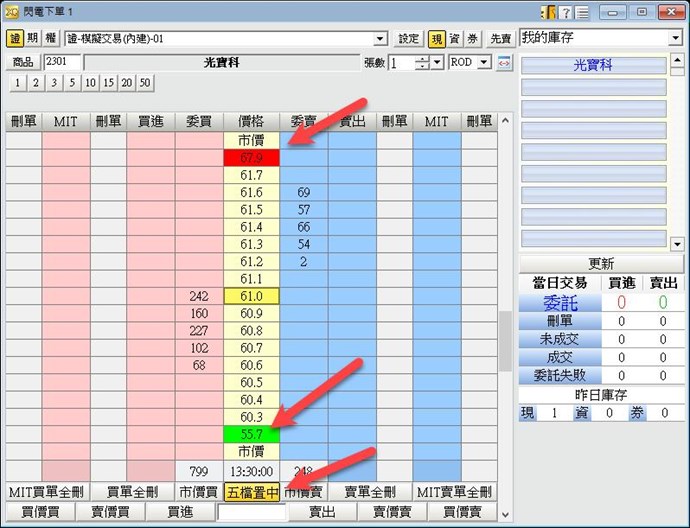690x528 pixels.
Task: Open the account selection dropdown
Action: coord(380,39)
